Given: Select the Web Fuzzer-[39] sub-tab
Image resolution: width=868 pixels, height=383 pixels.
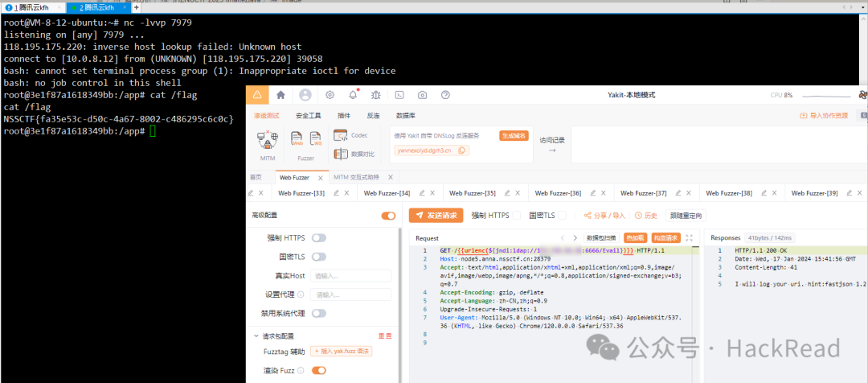Looking at the screenshot, I should point(815,193).
